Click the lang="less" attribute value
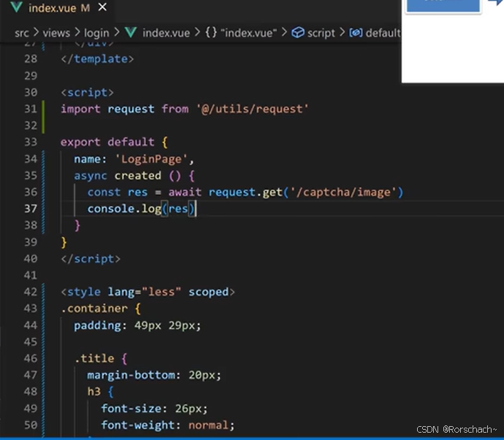This screenshot has height=440, width=504. [161, 292]
